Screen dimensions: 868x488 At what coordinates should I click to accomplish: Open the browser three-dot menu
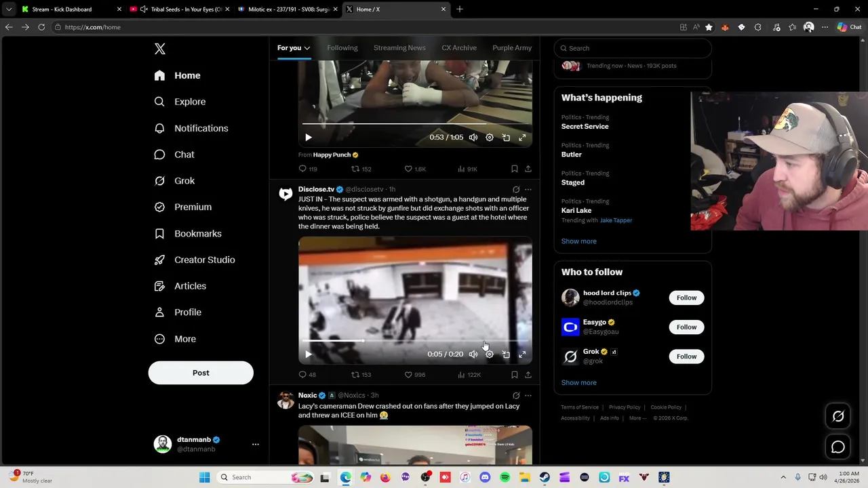[825, 27]
